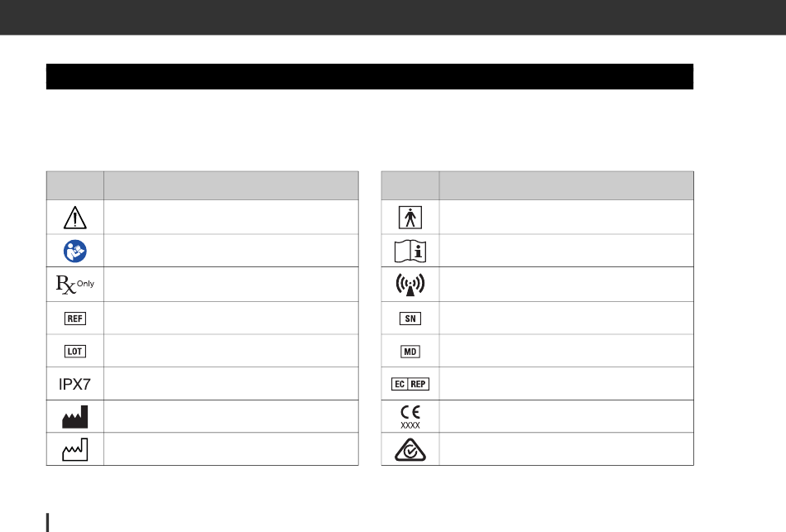The height and width of the screenshot is (532, 786).
Task: Click the CE mark with XXXX
Action: coord(410,417)
